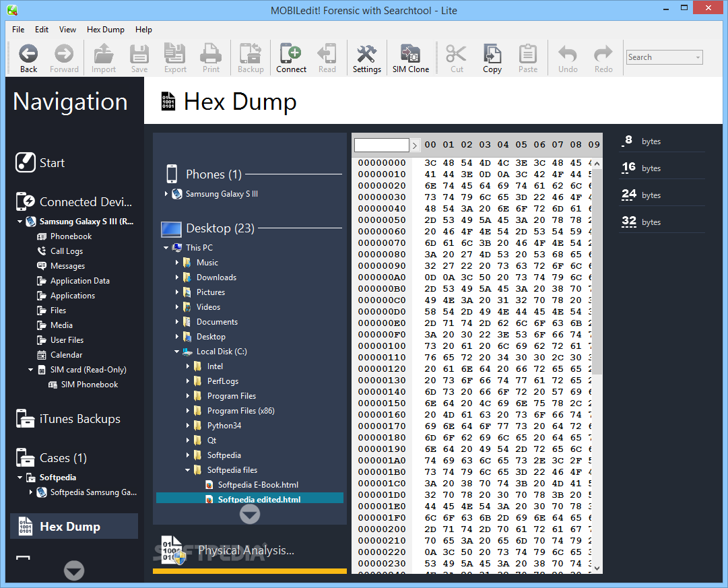
Task: Open the Cases (1) section
Action: pos(51,457)
